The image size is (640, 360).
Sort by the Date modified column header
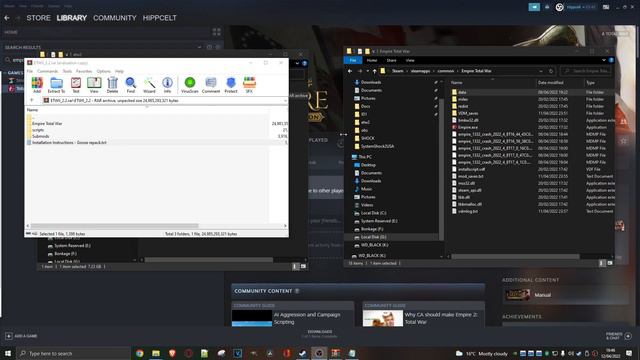click(550, 82)
